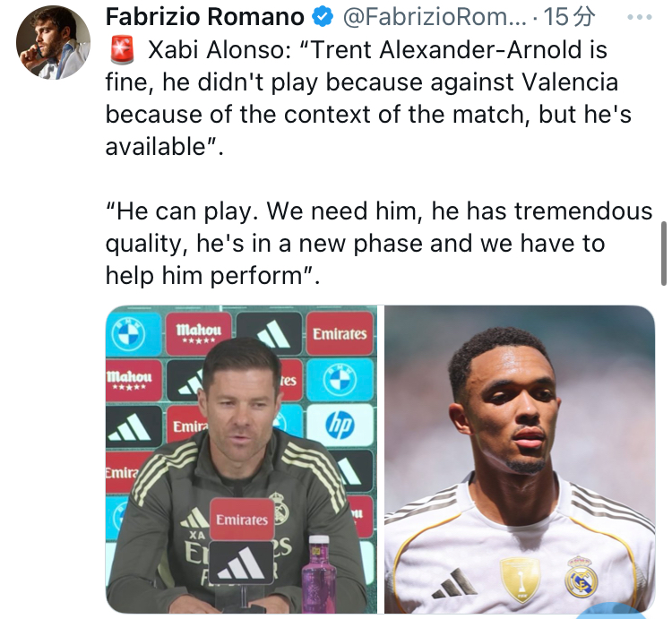Screen dimensions: 672x619
Task: Click the Real Madrid crest on jersey
Action: (x=581, y=578)
